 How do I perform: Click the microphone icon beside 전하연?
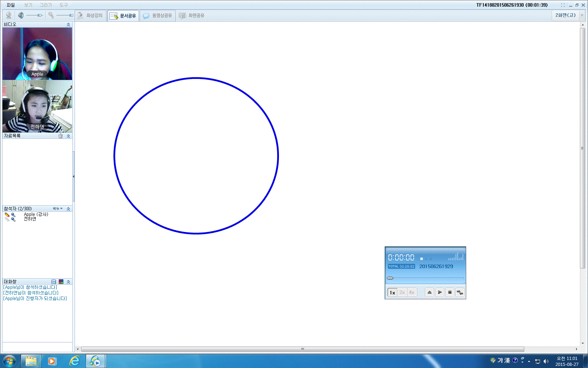pos(13,219)
